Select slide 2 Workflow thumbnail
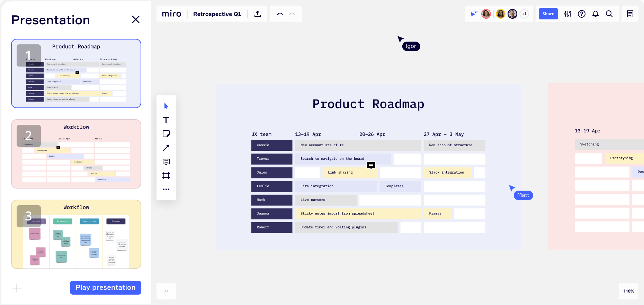 (76, 154)
